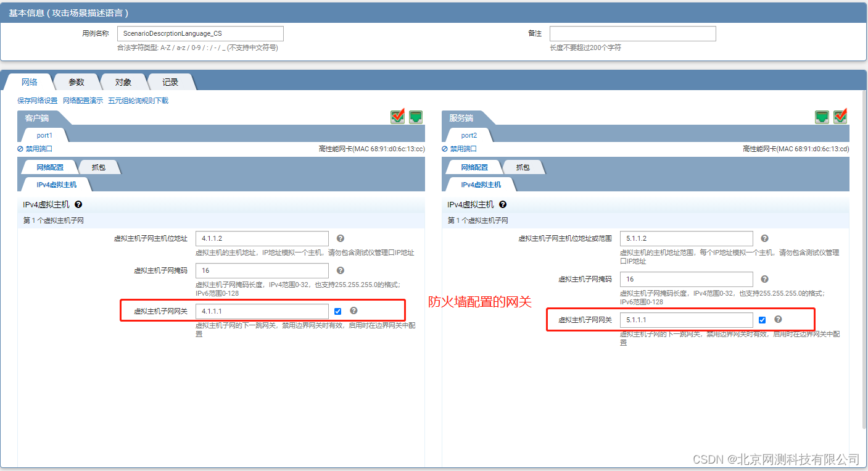Image resolution: width=868 pixels, height=471 pixels.
Task: Click the server host address field 5.1.1.2
Action: (687, 238)
